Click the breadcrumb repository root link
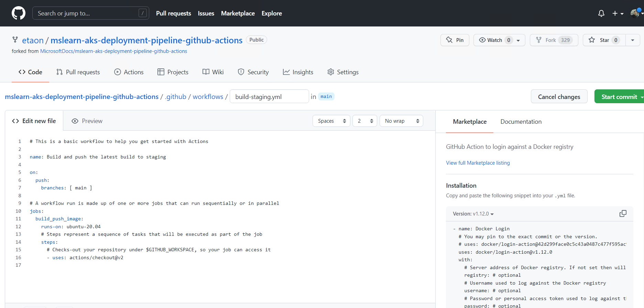Viewport: 644px width, 308px height. [x=82, y=97]
